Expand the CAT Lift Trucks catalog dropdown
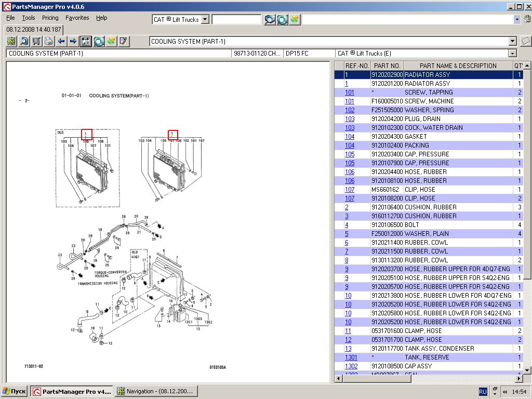Viewport: 532px width, 399px height. (205, 19)
